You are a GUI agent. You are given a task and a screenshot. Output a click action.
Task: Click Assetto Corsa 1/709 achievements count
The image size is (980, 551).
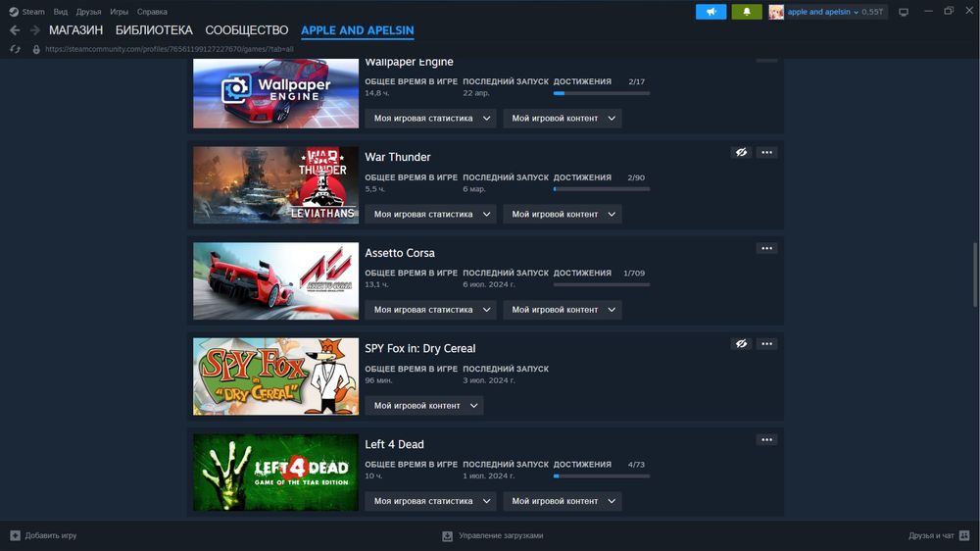634,274
